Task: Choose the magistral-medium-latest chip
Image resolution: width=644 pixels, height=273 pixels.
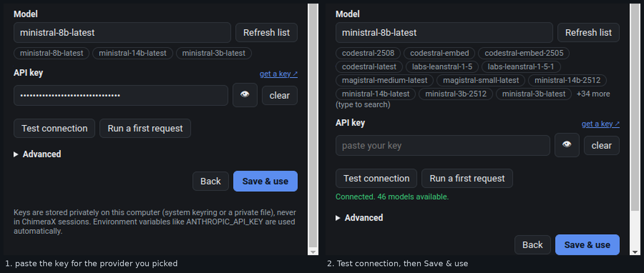Action: [385, 80]
